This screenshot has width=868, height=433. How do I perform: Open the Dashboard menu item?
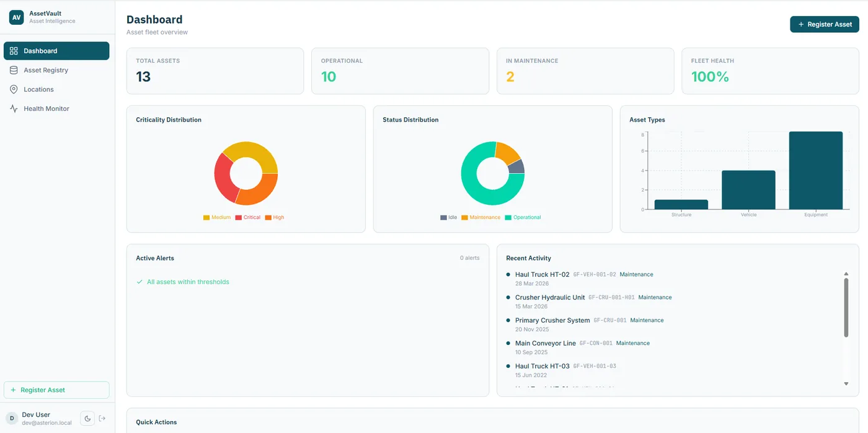[56, 51]
